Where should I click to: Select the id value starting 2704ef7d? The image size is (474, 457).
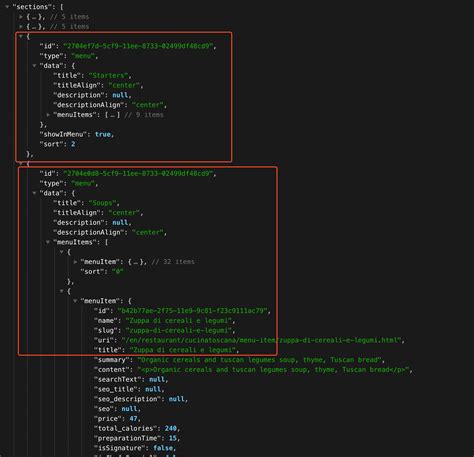(138, 46)
